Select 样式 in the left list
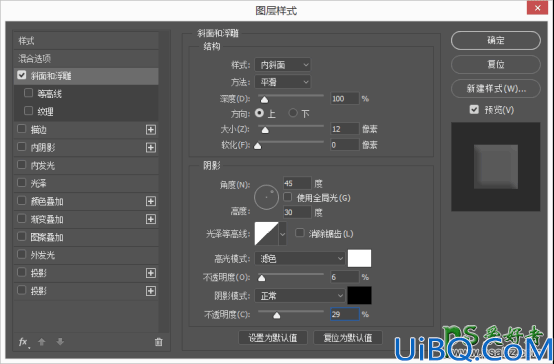 86,41
